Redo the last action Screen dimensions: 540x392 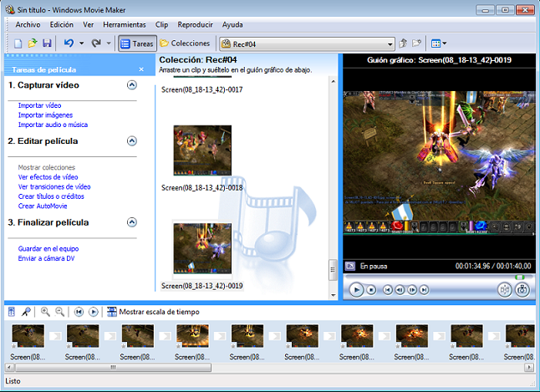click(96, 43)
